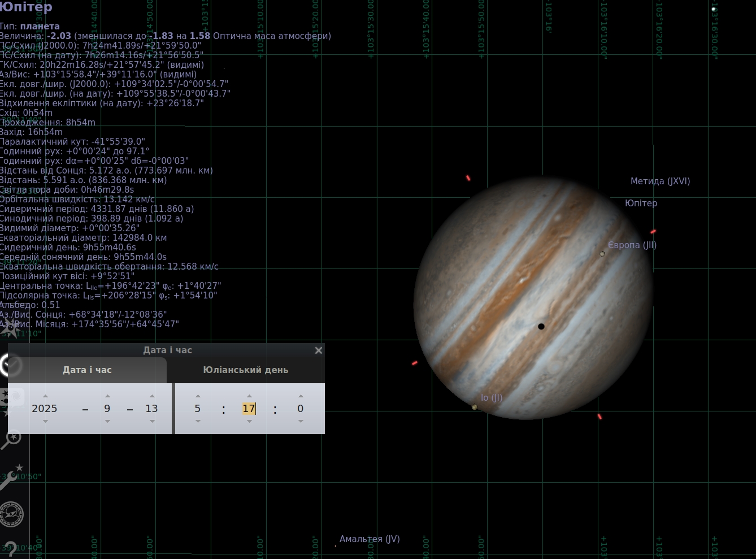Click the Екваторіальний діаметр: 142984.0 км line
Screen dimensions: 756x559
coord(83,237)
